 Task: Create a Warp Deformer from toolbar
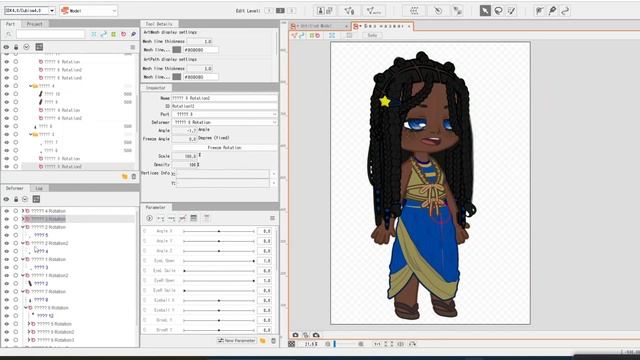tap(414, 11)
